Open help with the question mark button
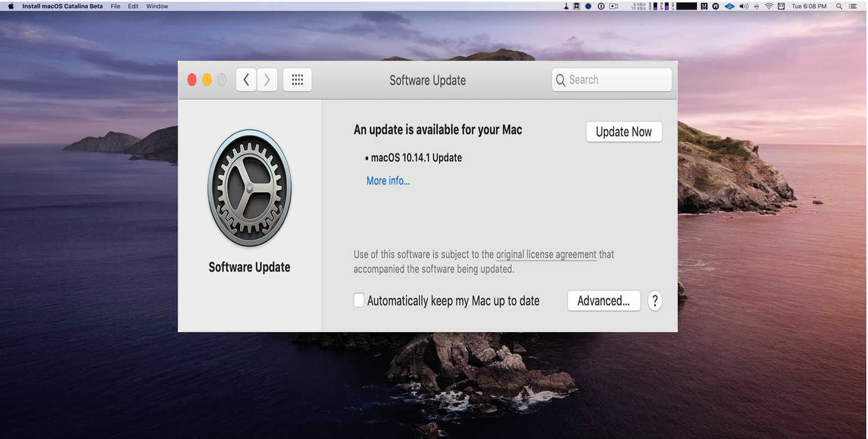This screenshot has height=439, width=868. (x=655, y=301)
